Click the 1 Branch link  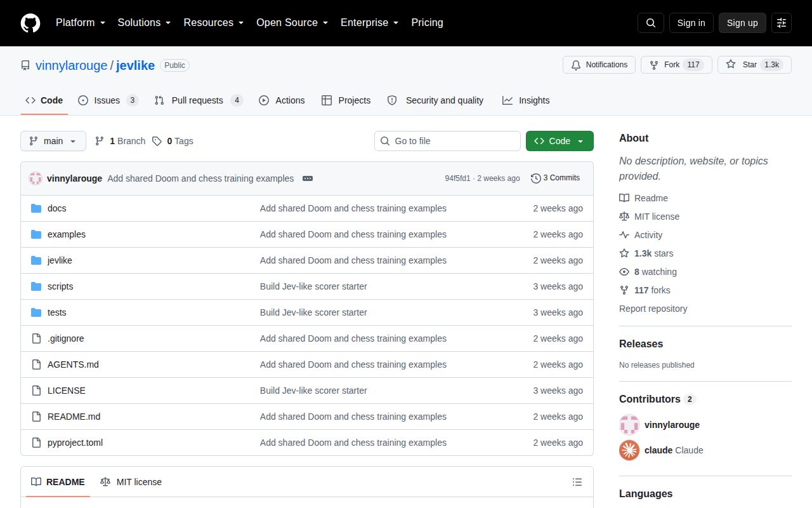pos(121,141)
